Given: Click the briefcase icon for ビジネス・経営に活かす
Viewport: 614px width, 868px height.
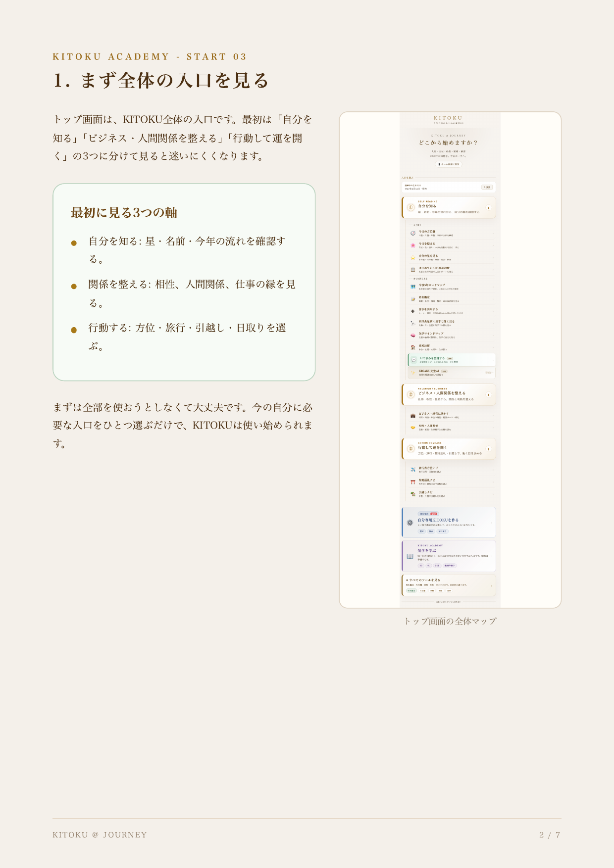Looking at the screenshot, I should (x=413, y=415).
